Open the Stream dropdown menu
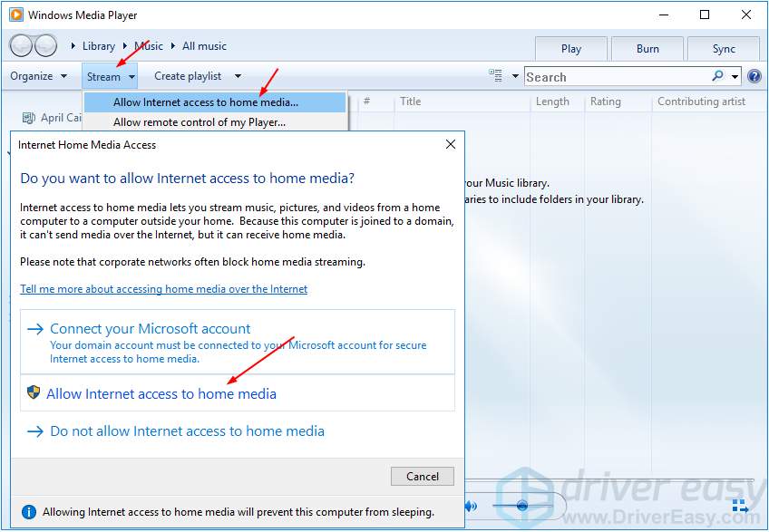 coord(110,76)
